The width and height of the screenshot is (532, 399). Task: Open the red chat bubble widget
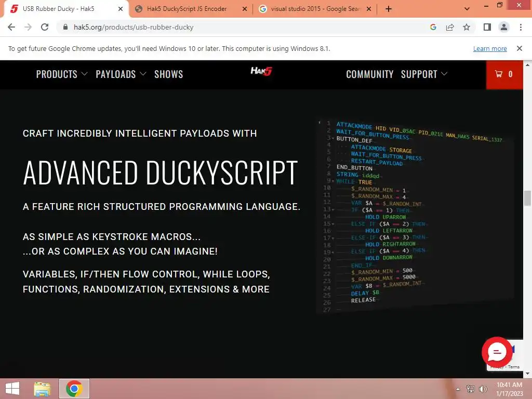(497, 352)
